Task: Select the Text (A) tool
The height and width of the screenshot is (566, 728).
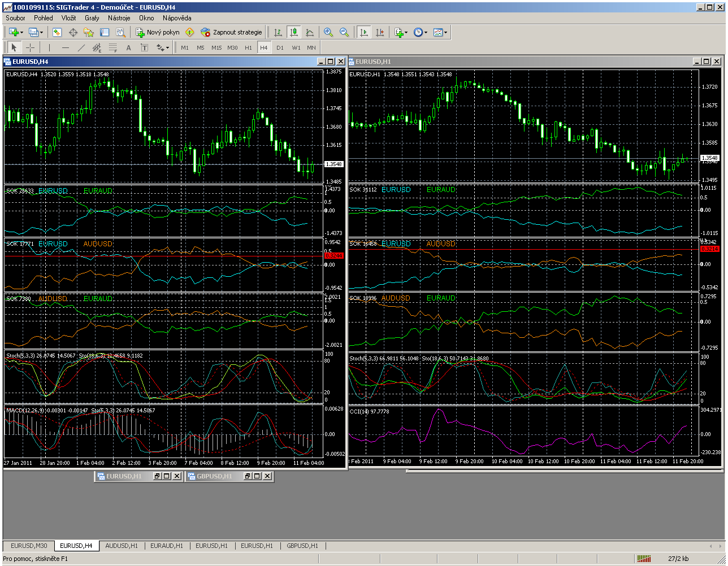Action: 129,47
